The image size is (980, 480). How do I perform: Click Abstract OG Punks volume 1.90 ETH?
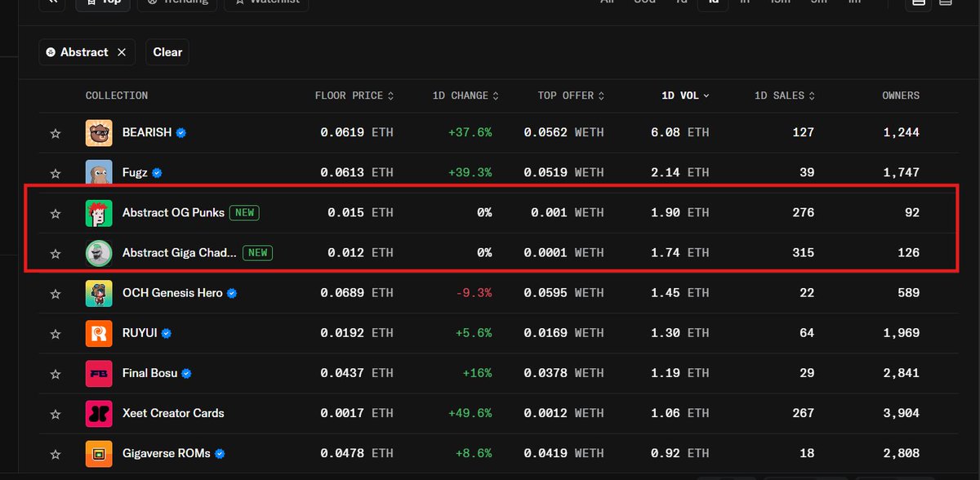tap(679, 212)
